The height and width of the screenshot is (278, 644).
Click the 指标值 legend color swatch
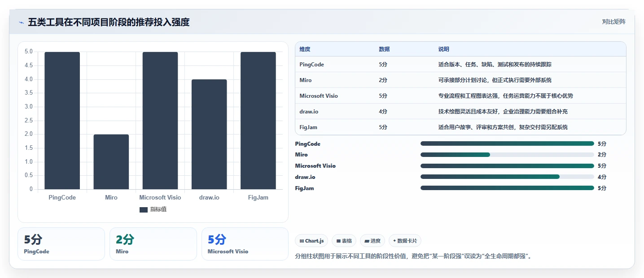(x=144, y=210)
